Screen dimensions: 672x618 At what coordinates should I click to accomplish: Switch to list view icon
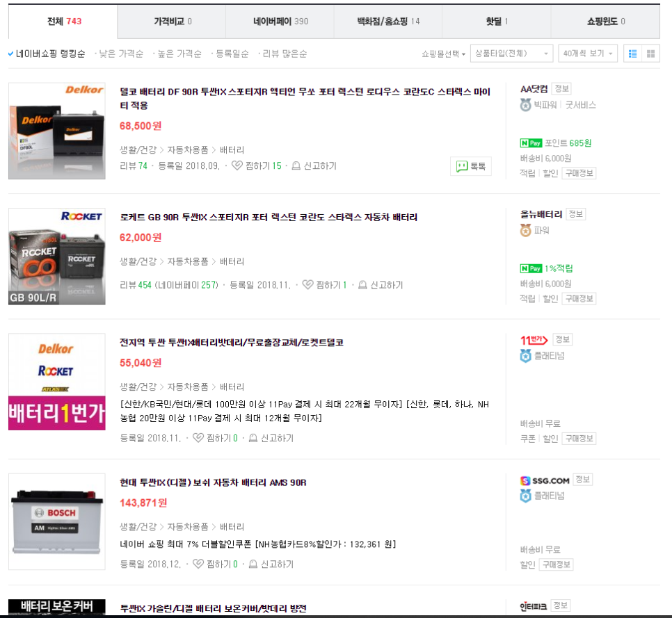click(x=632, y=54)
